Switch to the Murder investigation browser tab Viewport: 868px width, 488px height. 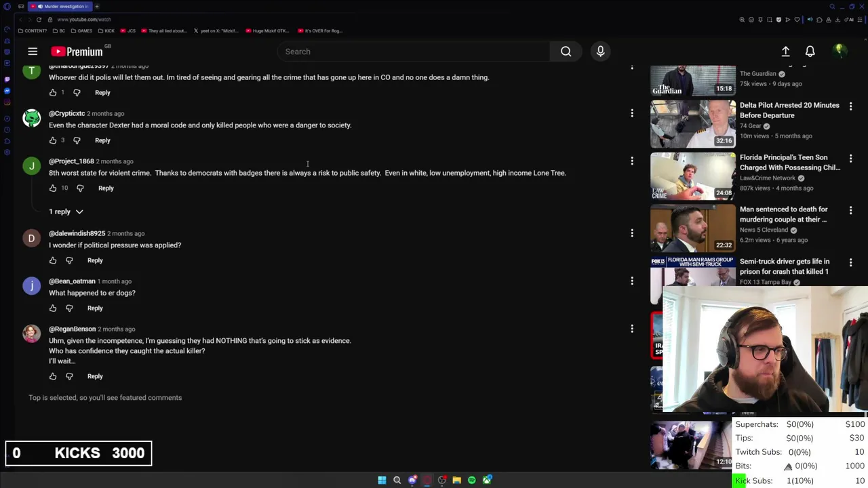pos(59,6)
